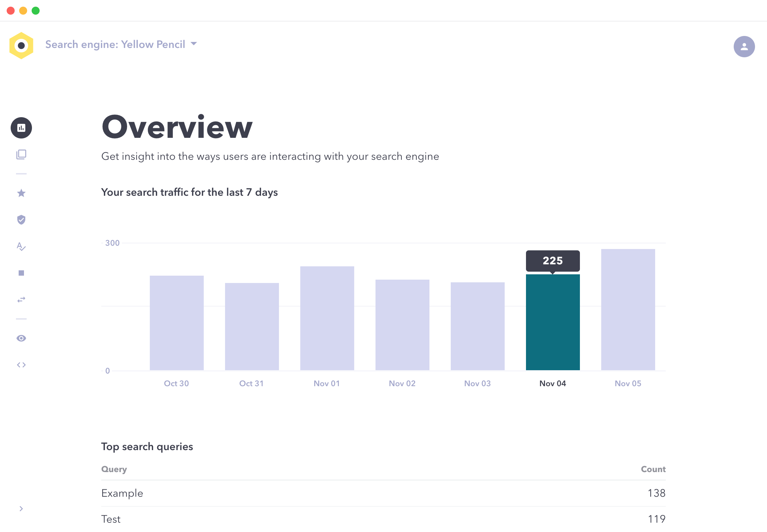Image resolution: width=767 pixels, height=532 pixels.
Task: Open the code embed icon in the sidebar
Action: (21, 365)
